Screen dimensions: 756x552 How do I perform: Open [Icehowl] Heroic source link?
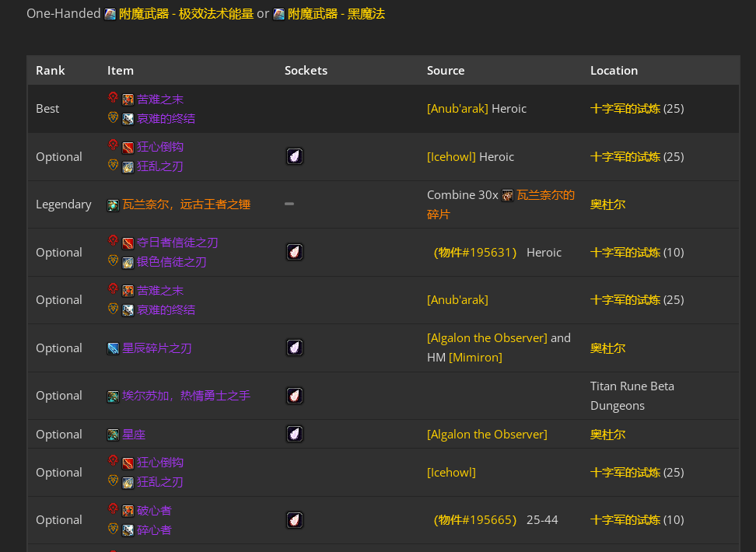click(451, 157)
